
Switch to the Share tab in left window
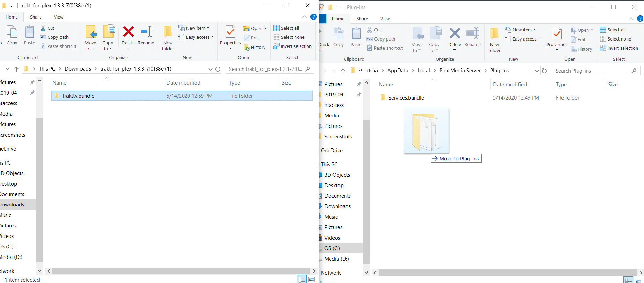[x=36, y=17]
